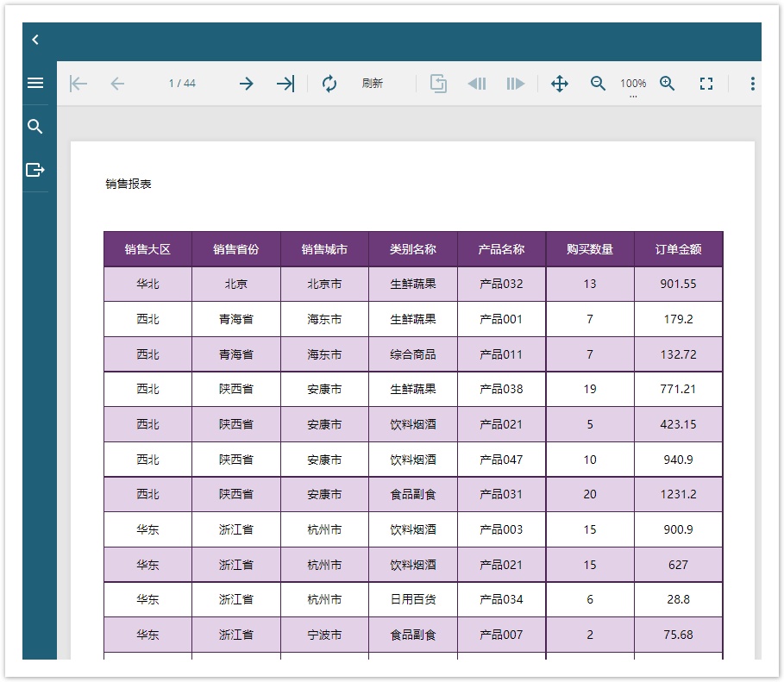Viewport: 784px width, 682px height.
Task: Click the 综合商品 category cell
Action: pos(413,354)
